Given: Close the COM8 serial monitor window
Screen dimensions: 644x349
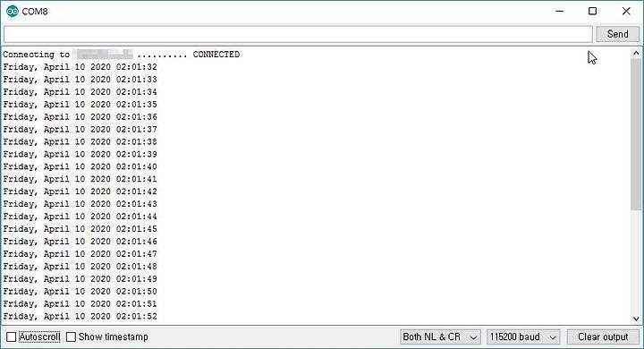Looking at the screenshot, I should tap(626, 11).
